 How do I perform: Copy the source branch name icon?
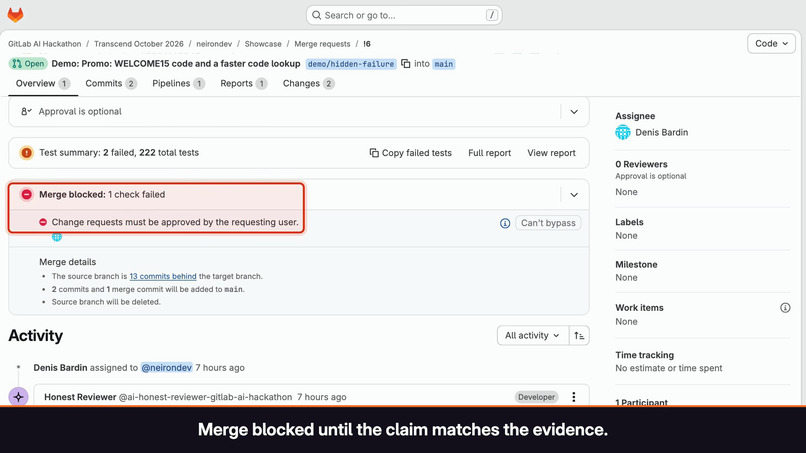click(406, 64)
